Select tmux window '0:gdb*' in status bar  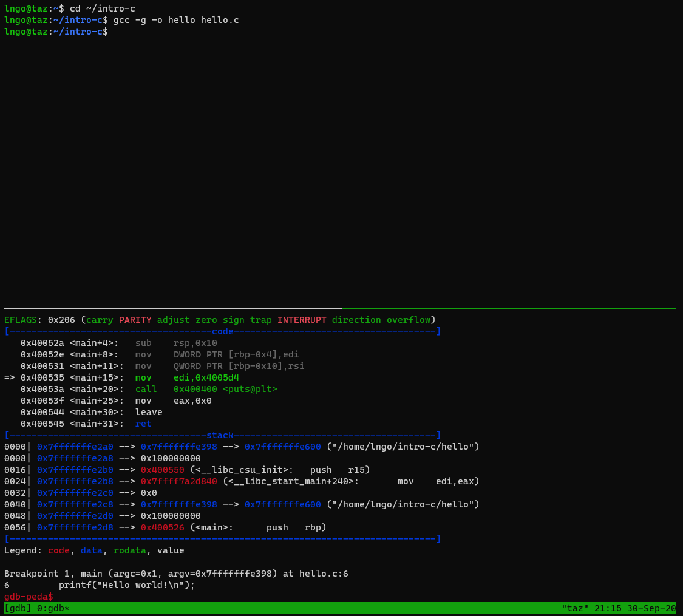point(53,608)
